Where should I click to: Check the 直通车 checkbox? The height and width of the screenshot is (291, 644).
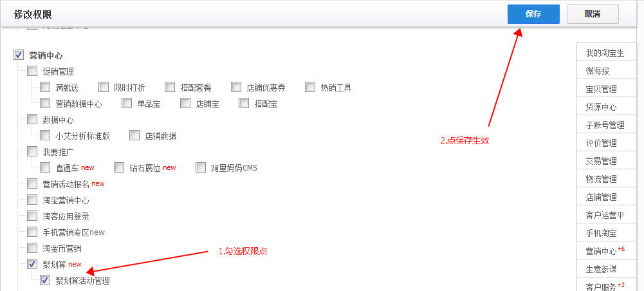45,167
